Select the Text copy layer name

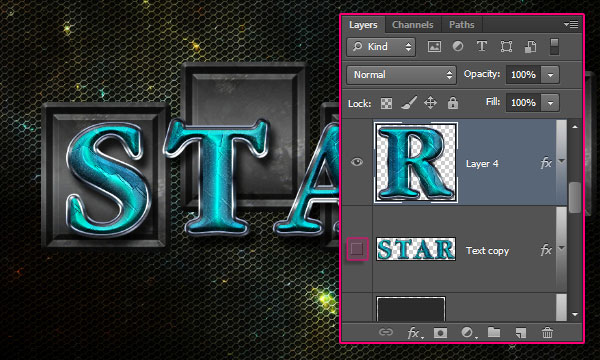pos(488,251)
